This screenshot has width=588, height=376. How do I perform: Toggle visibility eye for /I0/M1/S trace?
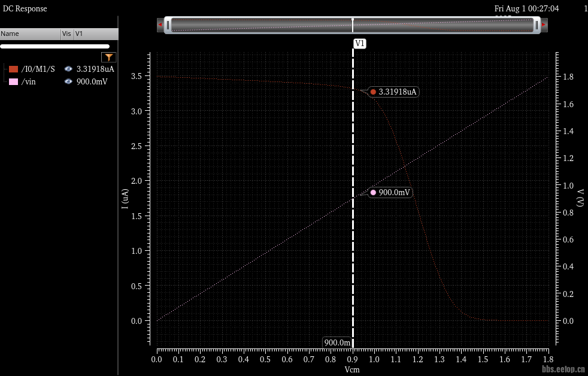pos(68,69)
